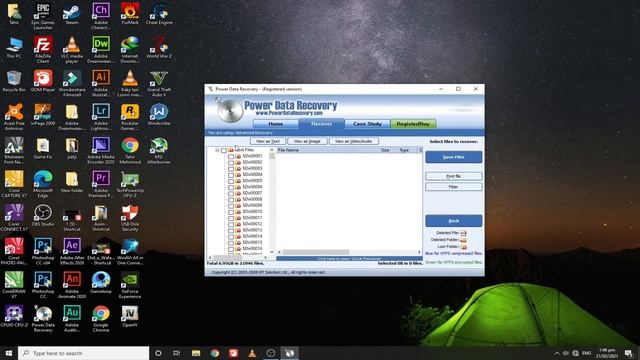The width and height of the screenshot is (640, 360).
Task: Go Back in Power Data Recovery
Action: [453, 220]
